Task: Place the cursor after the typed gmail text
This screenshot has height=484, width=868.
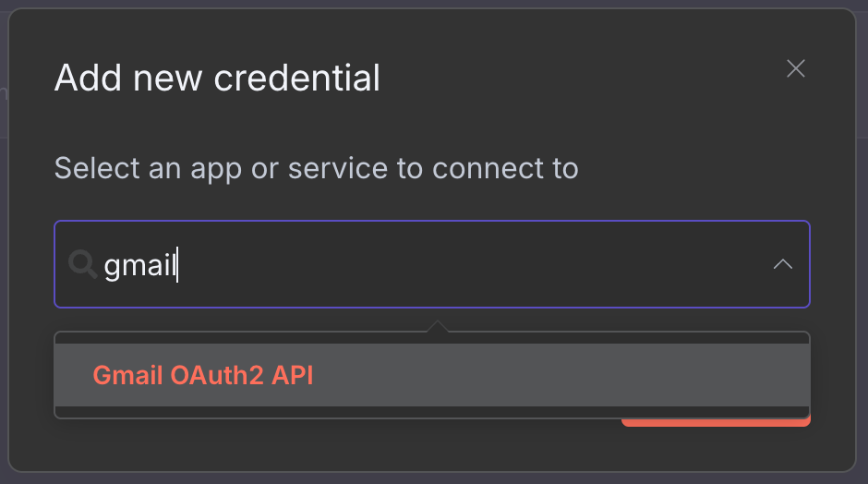Action: 177,265
